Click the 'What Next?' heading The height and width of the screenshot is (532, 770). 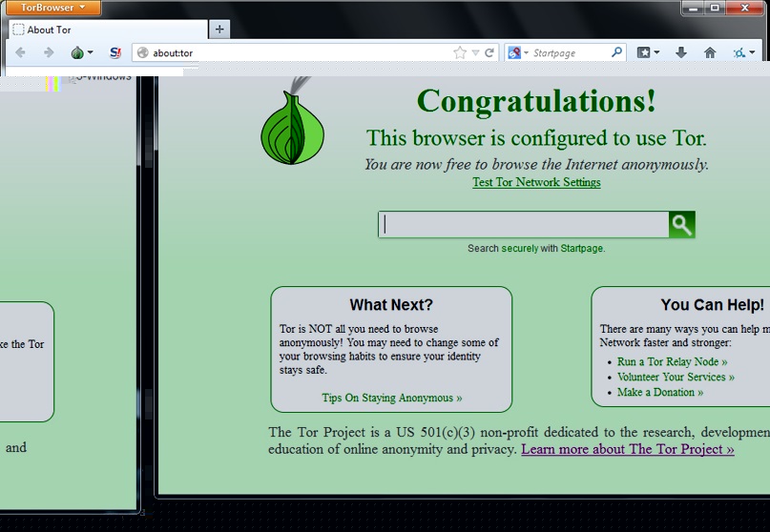click(x=391, y=305)
